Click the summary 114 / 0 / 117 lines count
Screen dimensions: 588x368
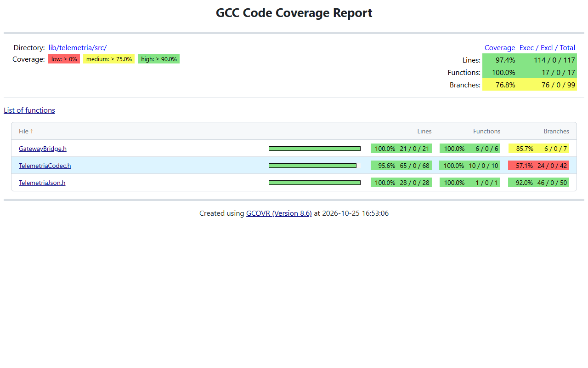tap(554, 60)
